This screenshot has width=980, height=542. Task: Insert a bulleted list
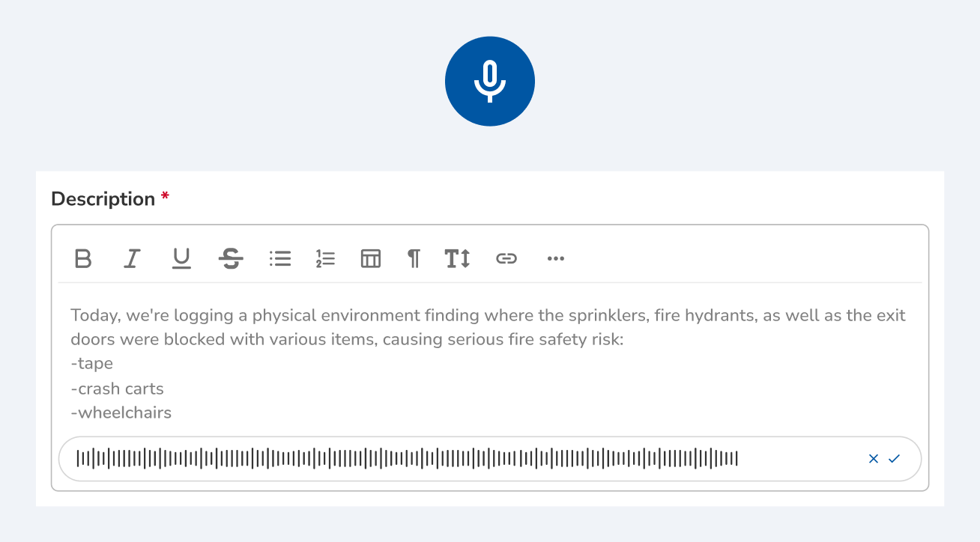280,259
